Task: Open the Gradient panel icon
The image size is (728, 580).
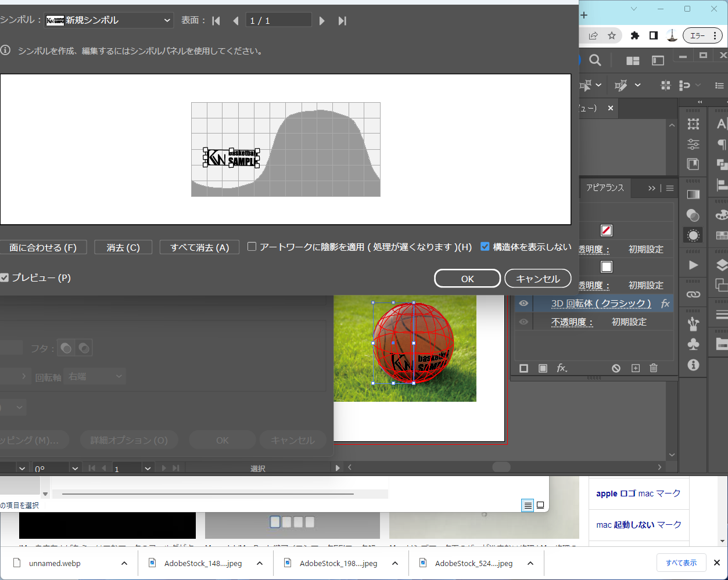Action: (693, 194)
